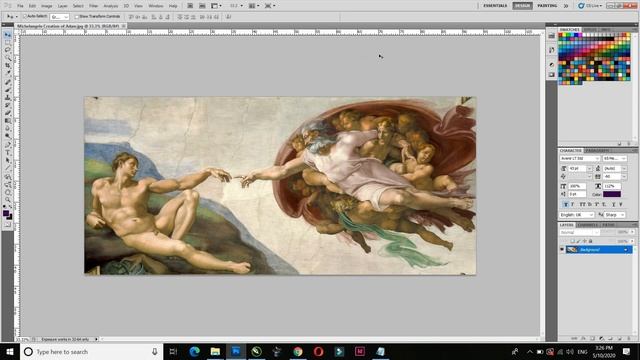Click the foreground color swatch in toolbox
The image size is (640, 360).
(6, 213)
